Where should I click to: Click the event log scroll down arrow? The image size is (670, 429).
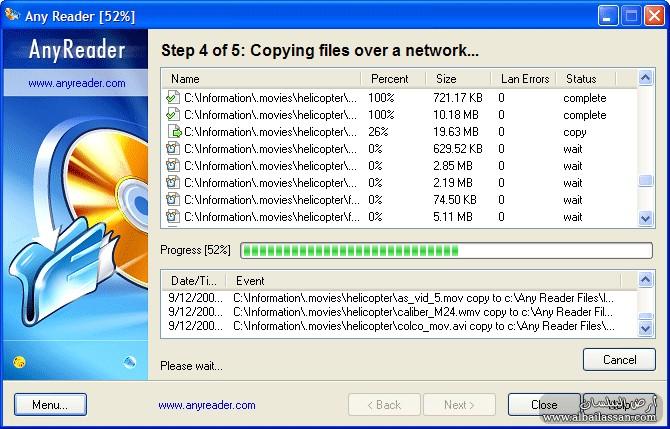pos(645,329)
